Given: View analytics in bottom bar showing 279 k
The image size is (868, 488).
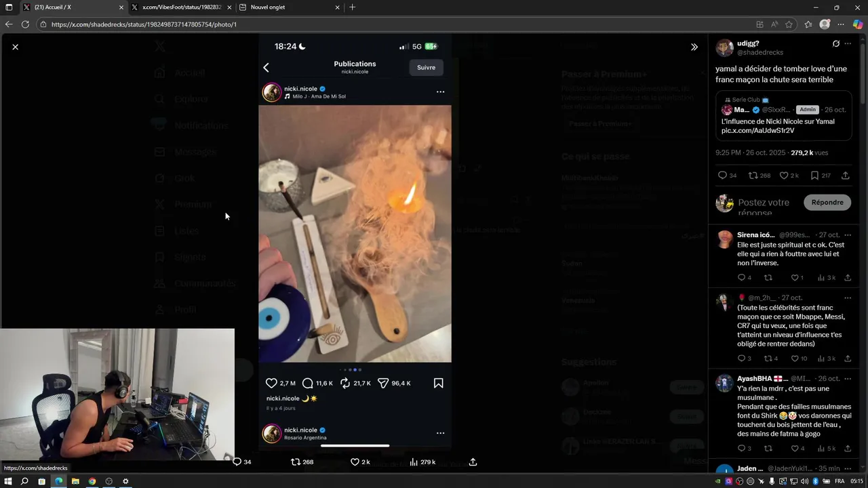Looking at the screenshot, I should coord(422,462).
